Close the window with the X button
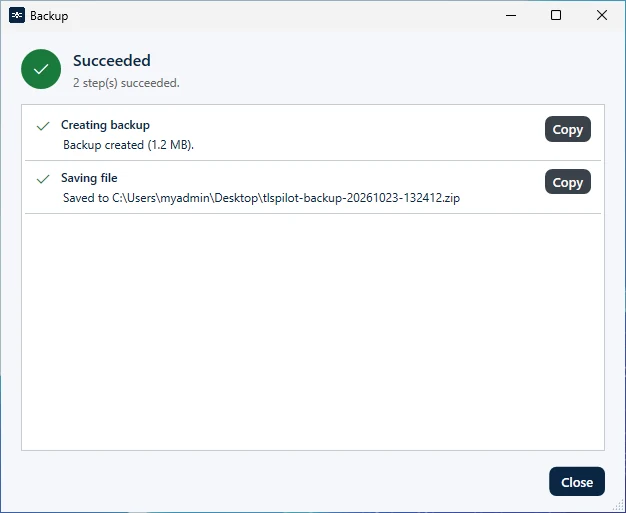 [x=602, y=15]
